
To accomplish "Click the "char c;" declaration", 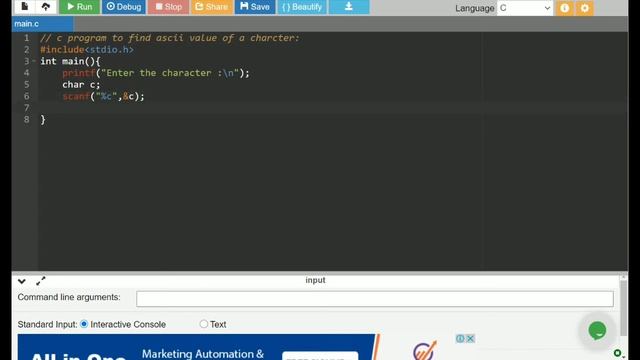I will pos(81,84).
